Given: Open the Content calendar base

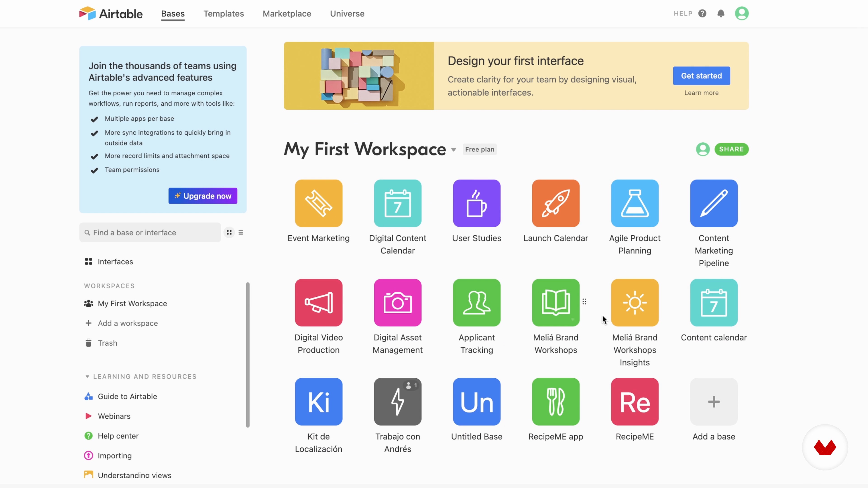Looking at the screenshot, I should point(714,303).
